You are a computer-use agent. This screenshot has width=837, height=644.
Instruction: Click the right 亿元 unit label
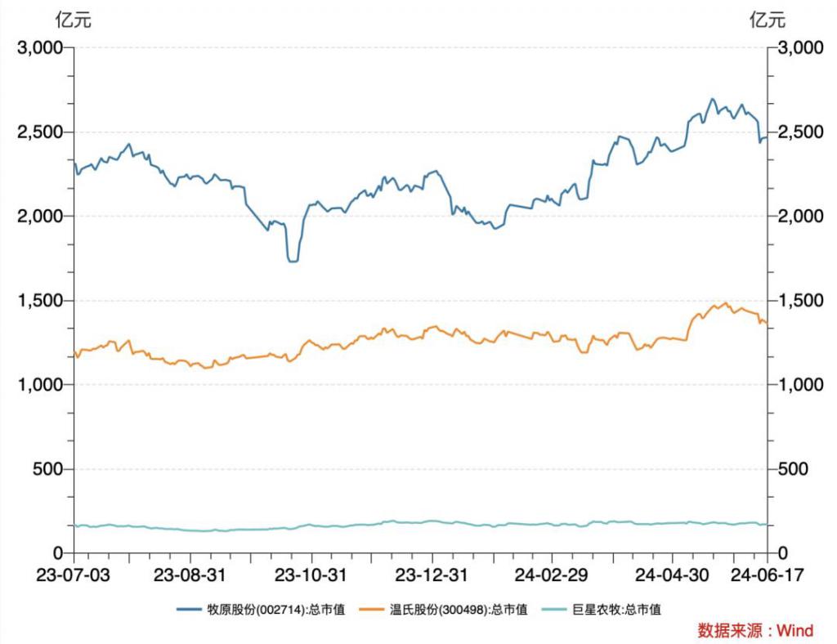[x=768, y=20]
